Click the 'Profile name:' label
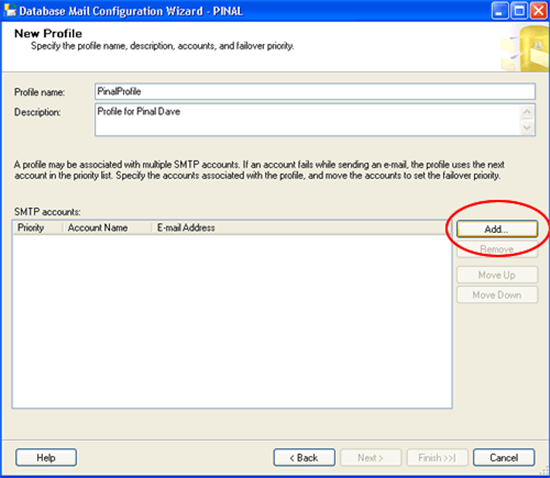The height and width of the screenshot is (478, 550). click(x=39, y=92)
